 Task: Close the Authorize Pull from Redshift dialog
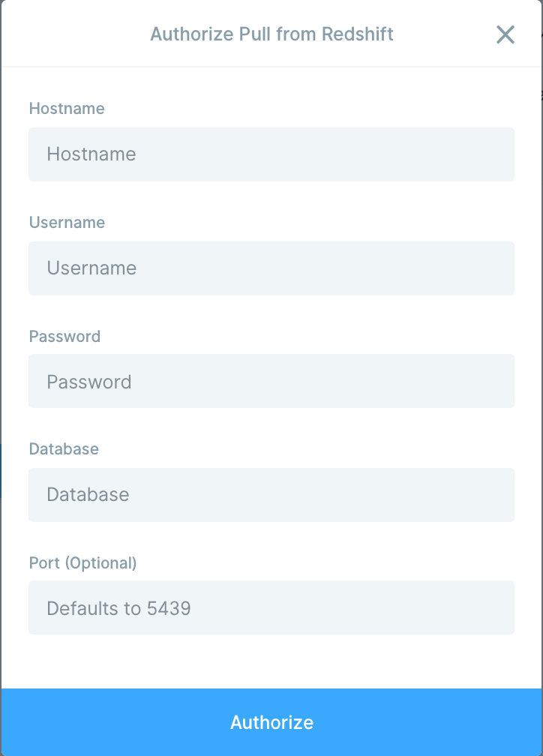[x=505, y=34]
